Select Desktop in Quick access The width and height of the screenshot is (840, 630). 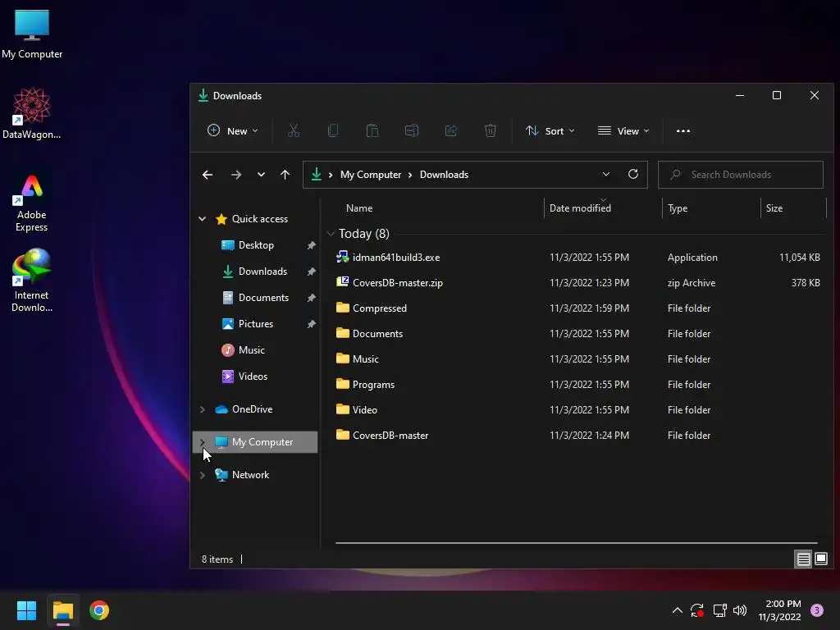(256, 245)
